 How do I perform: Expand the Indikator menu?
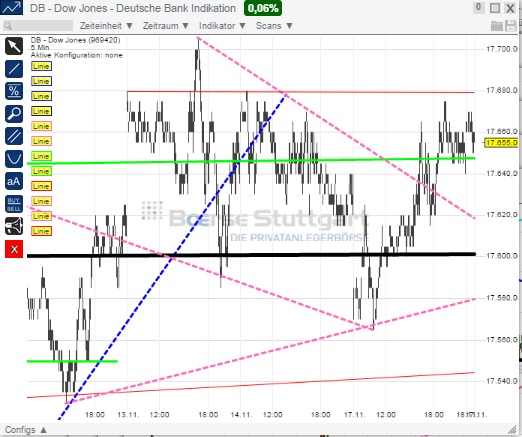[x=222, y=26]
